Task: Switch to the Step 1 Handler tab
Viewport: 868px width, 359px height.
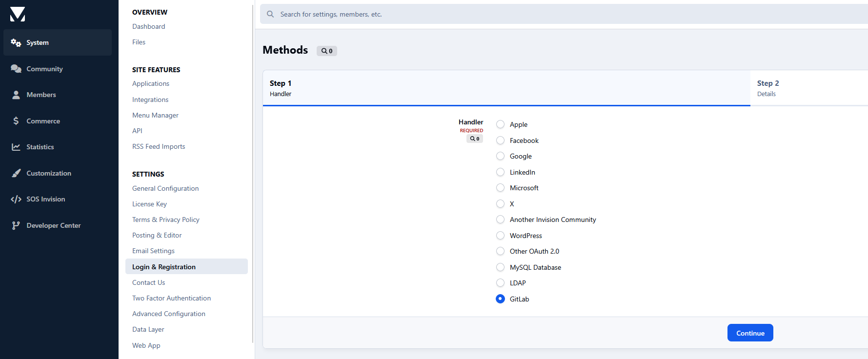Action: coord(506,88)
